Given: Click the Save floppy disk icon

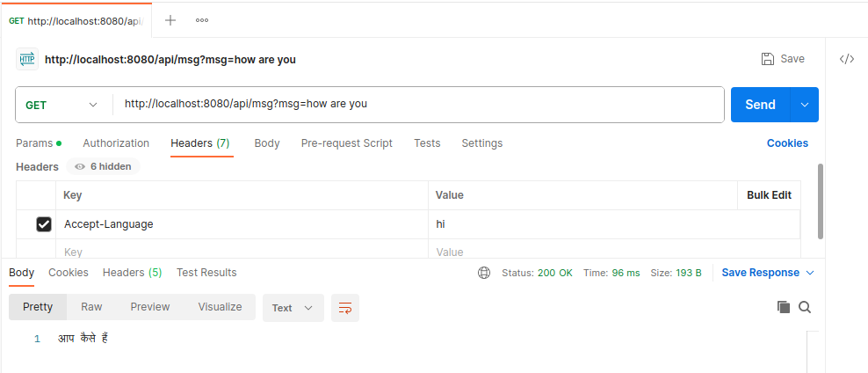Looking at the screenshot, I should click(x=768, y=59).
